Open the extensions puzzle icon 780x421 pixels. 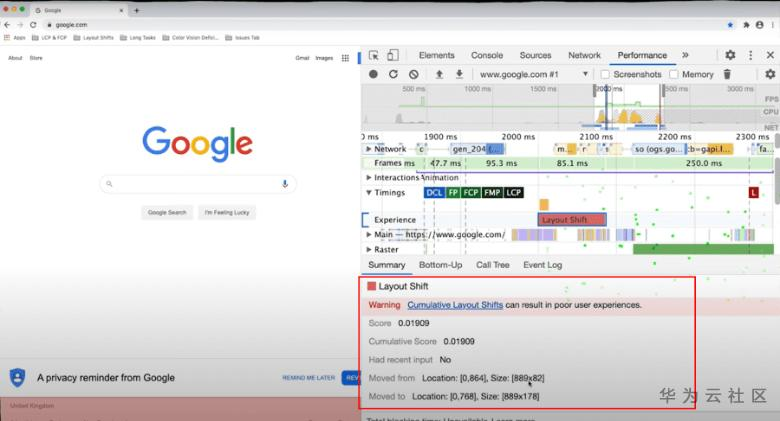pyautogui.click(x=746, y=24)
